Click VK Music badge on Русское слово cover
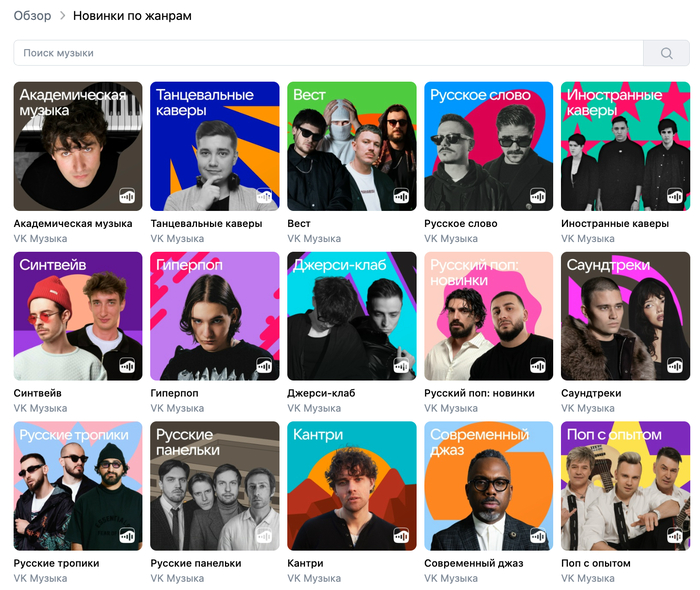 click(x=538, y=196)
